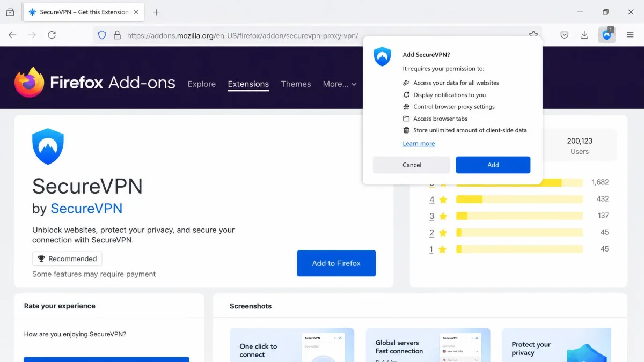Image resolution: width=644 pixels, height=362 pixels.
Task: Open a new tab with plus icon
Action: (x=157, y=12)
